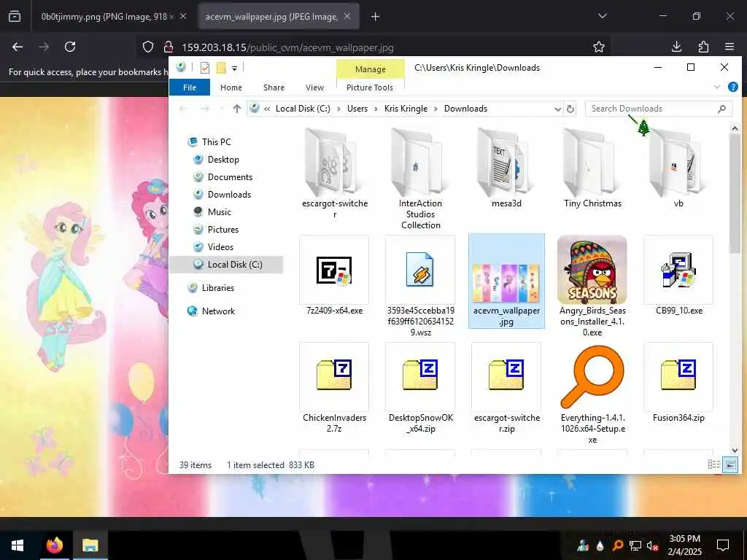747x560 pixels.
Task: Open Firefox extensions puzzle icon
Action: click(x=703, y=47)
